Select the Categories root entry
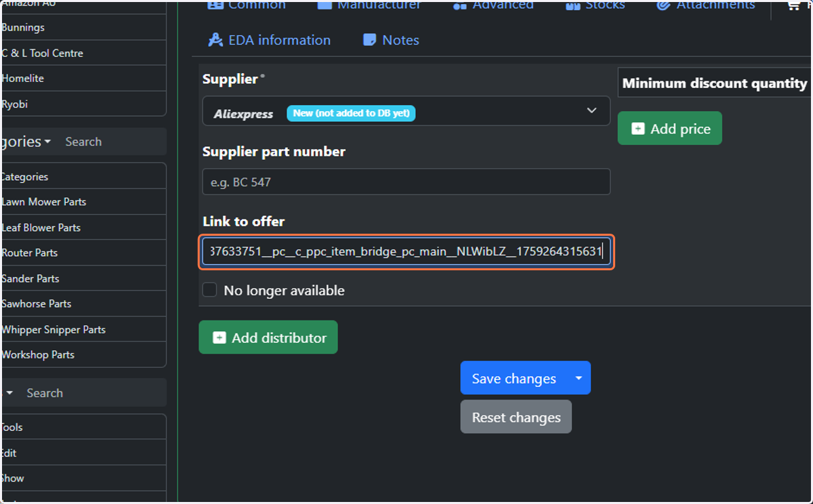Viewport: 813px width, 504px height. 83,176
